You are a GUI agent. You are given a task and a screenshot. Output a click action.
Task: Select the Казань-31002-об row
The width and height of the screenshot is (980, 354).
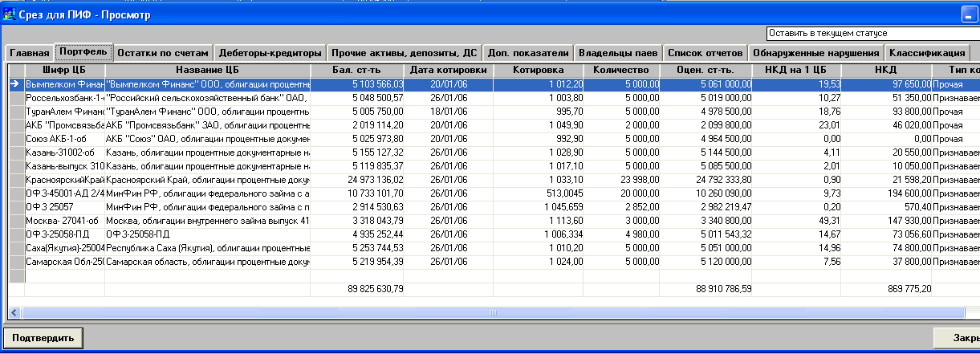494,152
